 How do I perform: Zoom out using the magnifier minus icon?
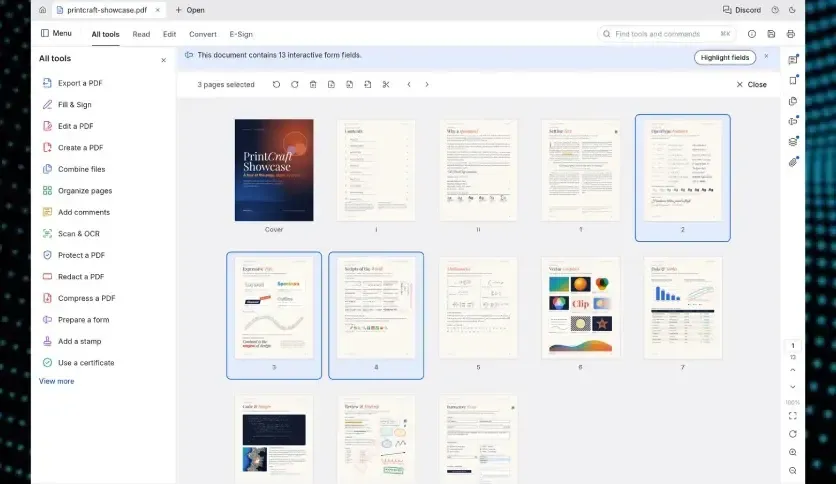(x=793, y=471)
